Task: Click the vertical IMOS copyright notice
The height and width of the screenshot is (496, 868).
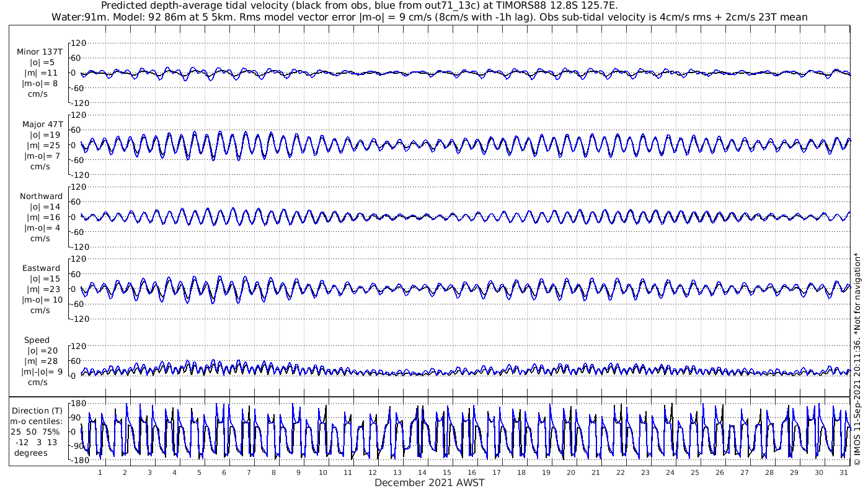Action: pos(857,358)
